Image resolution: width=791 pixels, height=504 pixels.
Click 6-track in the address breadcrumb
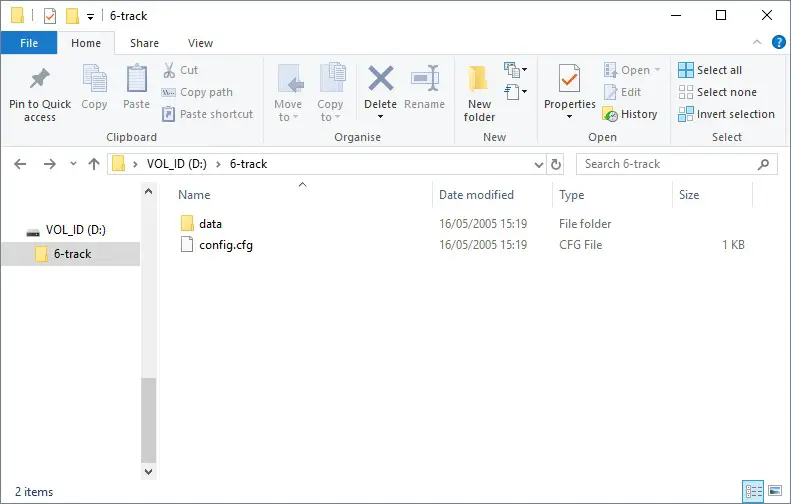(x=248, y=164)
